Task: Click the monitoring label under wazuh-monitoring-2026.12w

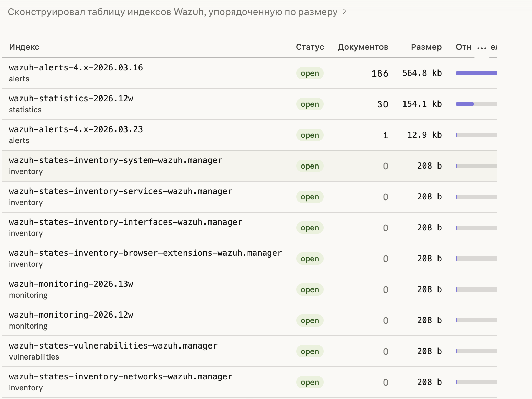Action: (28, 326)
